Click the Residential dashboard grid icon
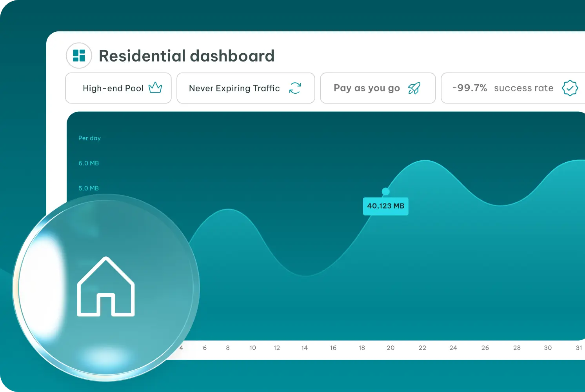The image size is (585, 392). (79, 56)
